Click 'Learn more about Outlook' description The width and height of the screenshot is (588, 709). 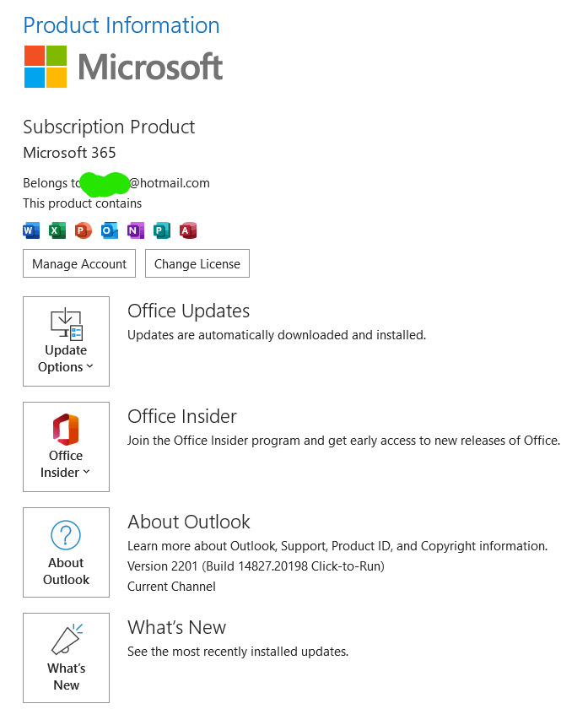(337, 546)
